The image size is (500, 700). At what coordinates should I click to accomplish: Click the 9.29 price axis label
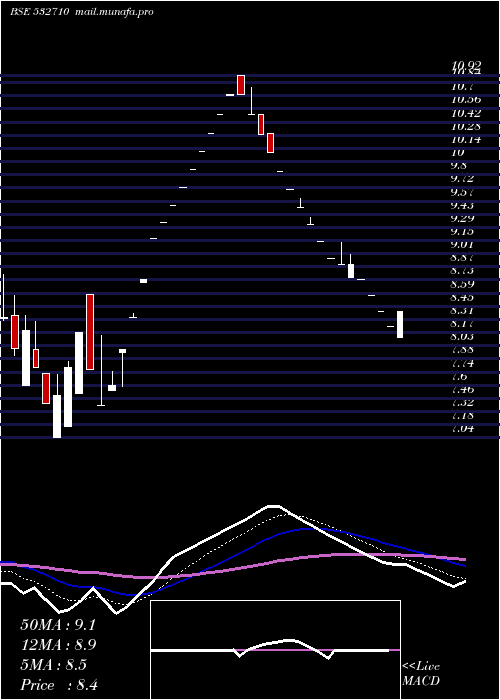[463, 218]
